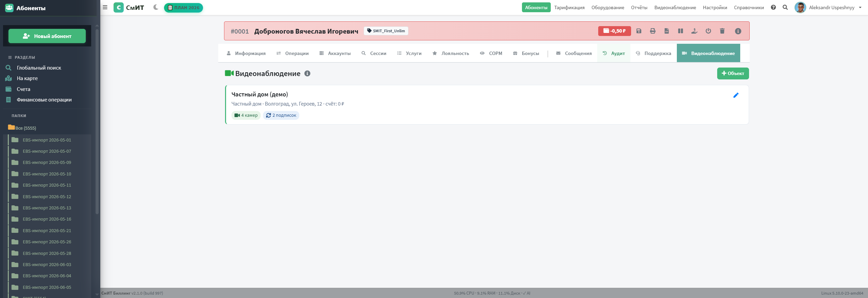Image resolution: width=868 pixels, height=298 pixels.
Task: Open the Оборудование top menu
Action: (608, 7)
